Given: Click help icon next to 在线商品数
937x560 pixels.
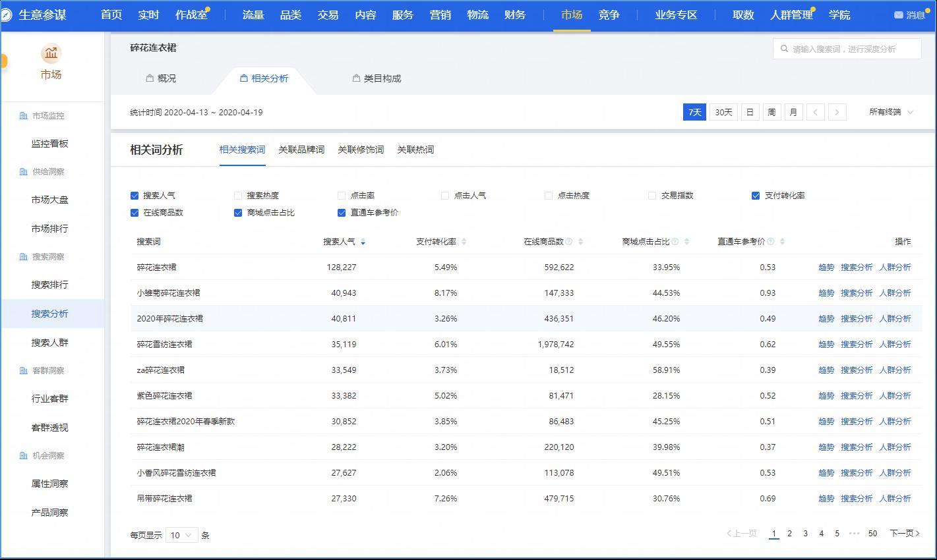Looking at the screenshot, I should pos(569,242).
